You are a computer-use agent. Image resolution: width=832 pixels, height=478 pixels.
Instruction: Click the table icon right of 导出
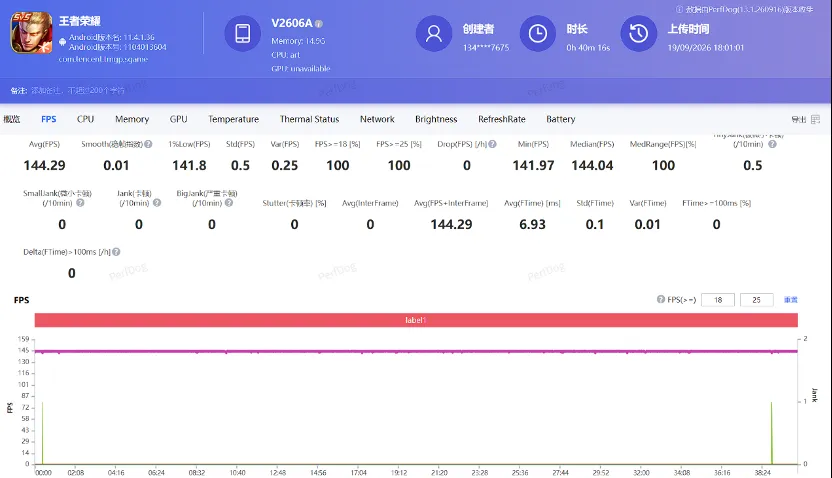(816, 119)
